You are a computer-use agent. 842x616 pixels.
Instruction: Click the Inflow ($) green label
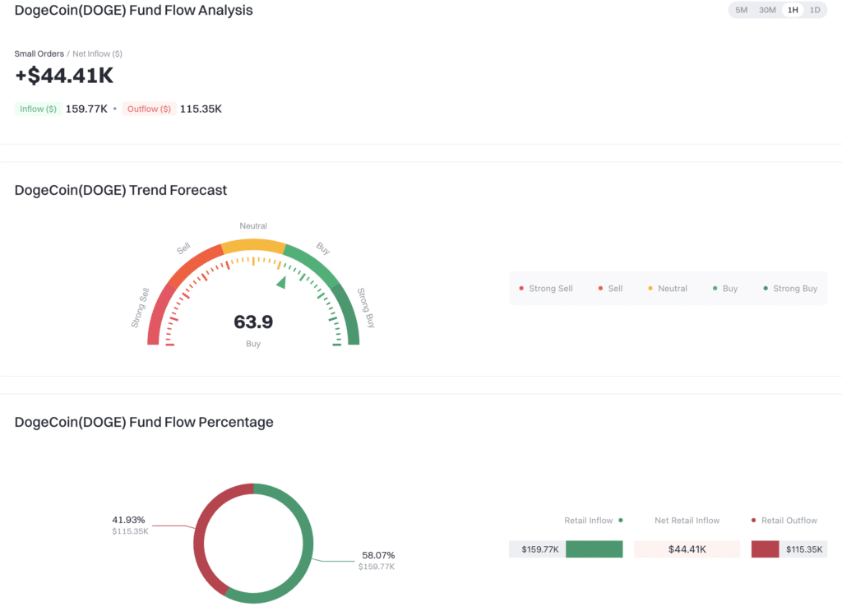point(37,108)
